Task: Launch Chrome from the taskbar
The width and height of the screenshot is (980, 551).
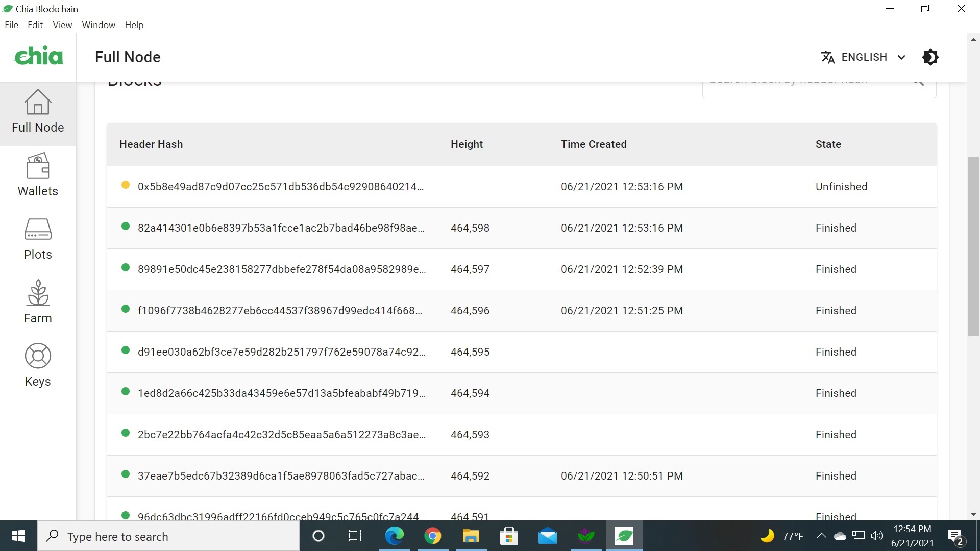Action: point(433,536)
